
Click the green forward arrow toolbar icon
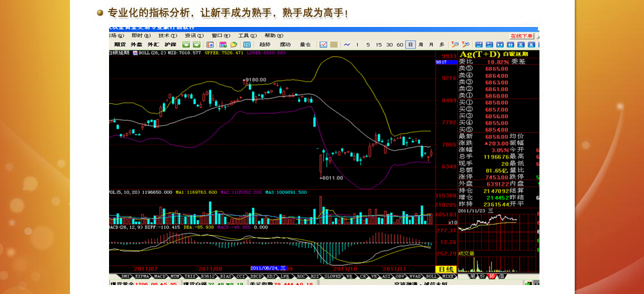pyautogui.click(x=196, y=44)
